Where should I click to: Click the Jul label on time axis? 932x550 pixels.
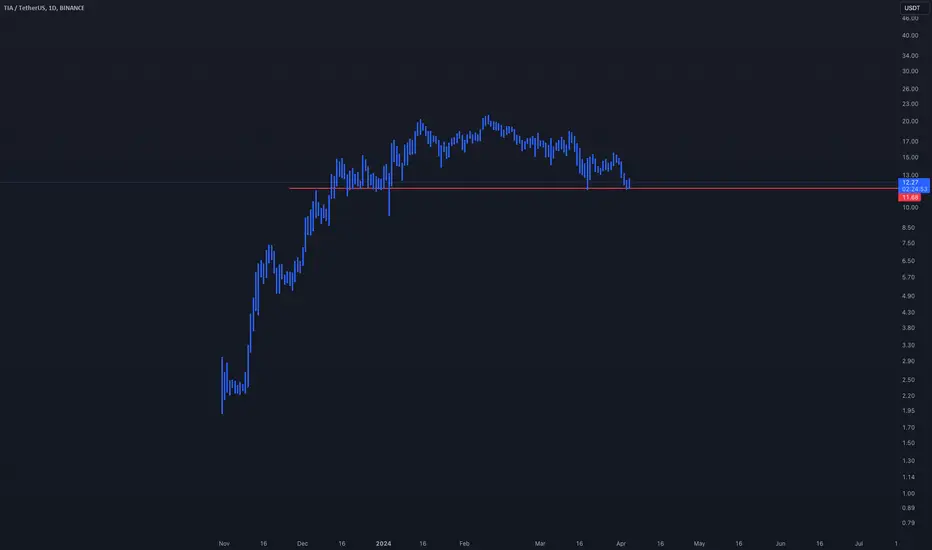858,543
